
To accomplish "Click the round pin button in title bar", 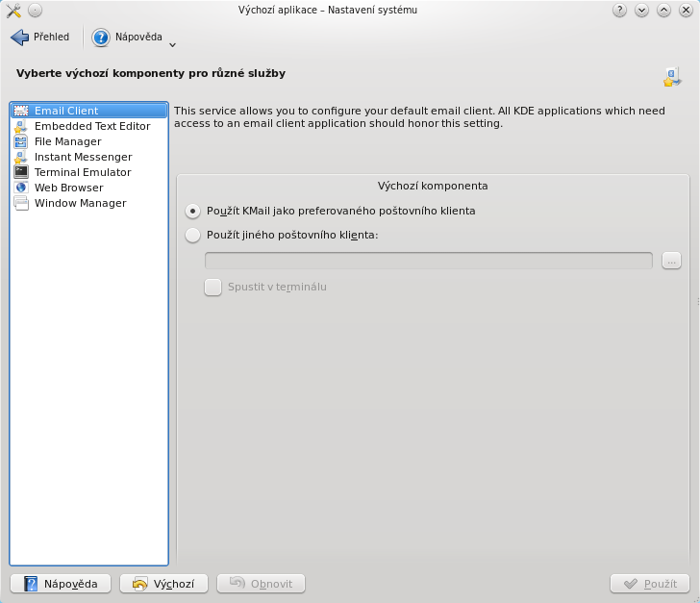I will 36,11.
